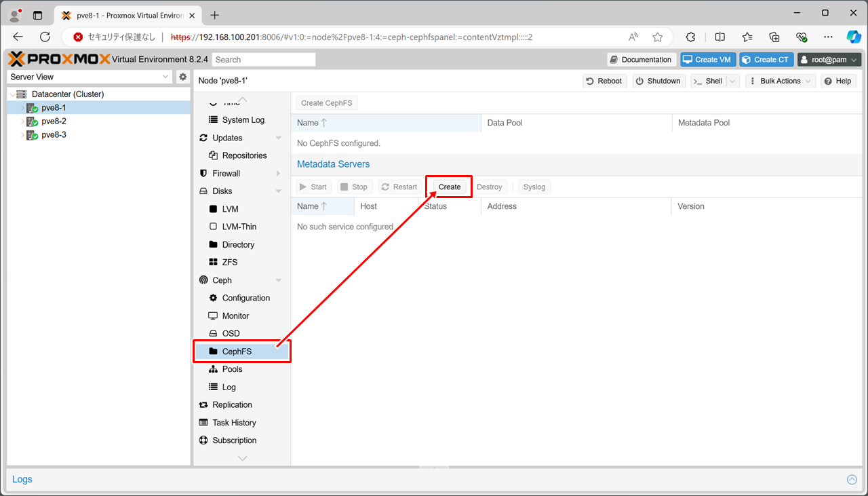Screen dimensions: 868x496
Task: Open the root@pam user menu
Action: click(x=829, y=60)
